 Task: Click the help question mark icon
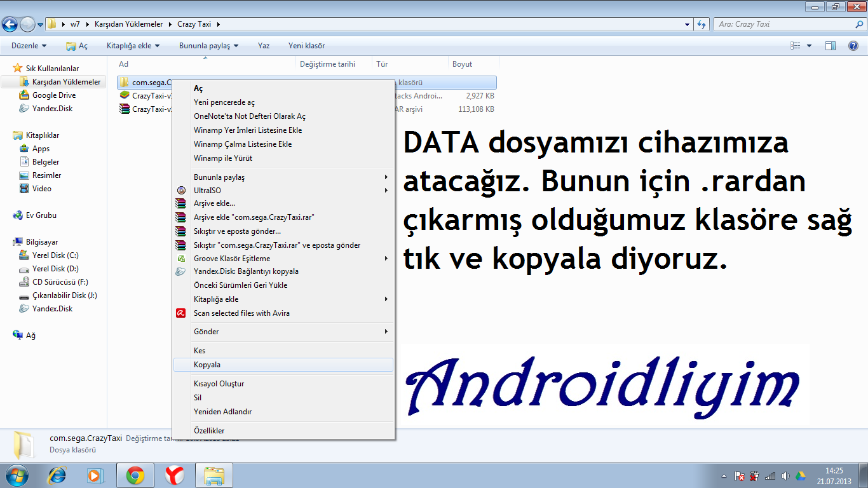(853, 46)
